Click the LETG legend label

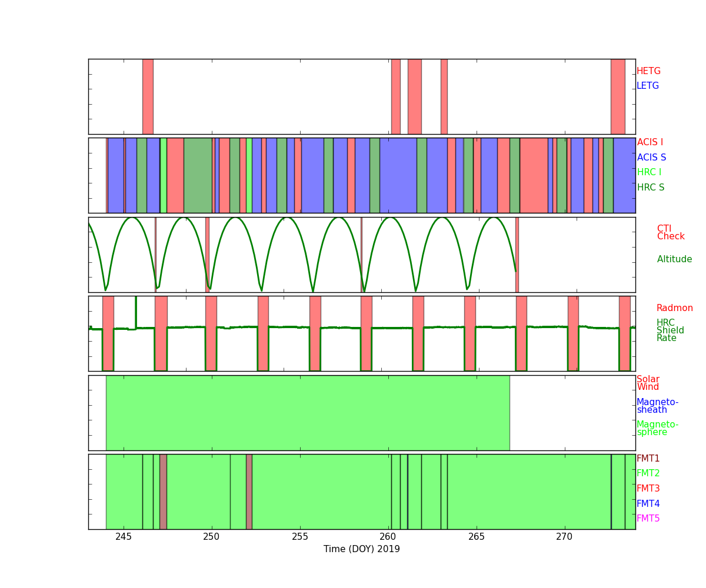[x=647, y=86]
